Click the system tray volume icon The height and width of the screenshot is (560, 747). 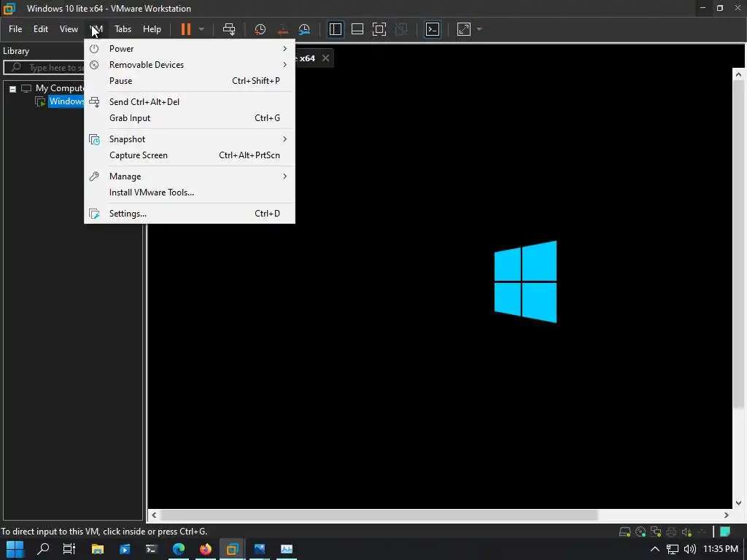pyautogui.click(x=689, y=549)
